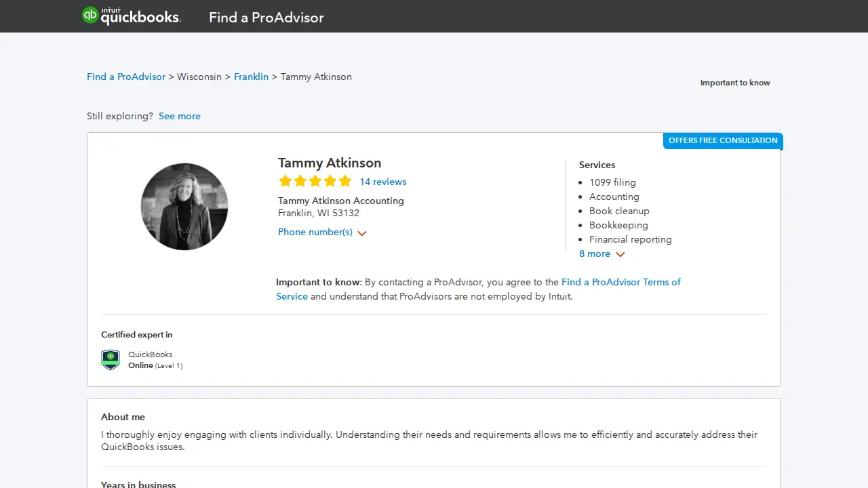Viewport: 868px width, 488px height.
Task: Click the Franklin, WI 53132 address
Action: [x=319, y=213]
